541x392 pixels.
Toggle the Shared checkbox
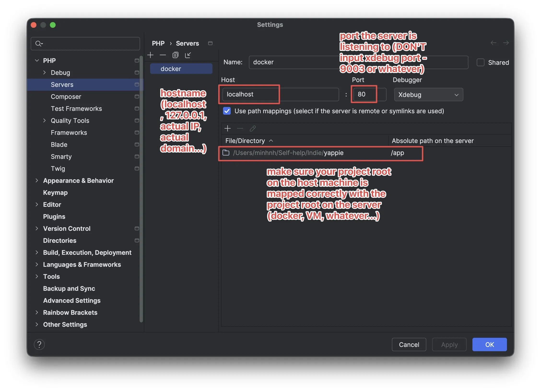[x=480, y=62]
